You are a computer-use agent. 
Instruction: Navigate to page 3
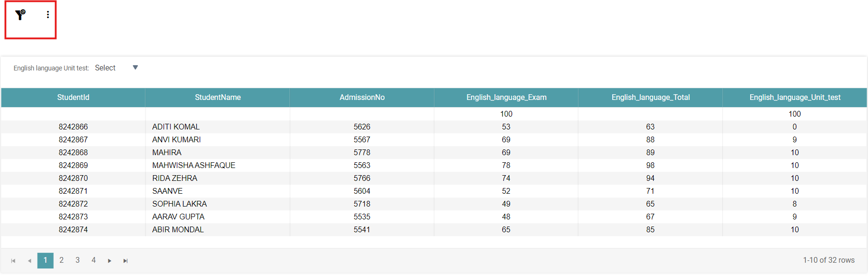(77, 260)
